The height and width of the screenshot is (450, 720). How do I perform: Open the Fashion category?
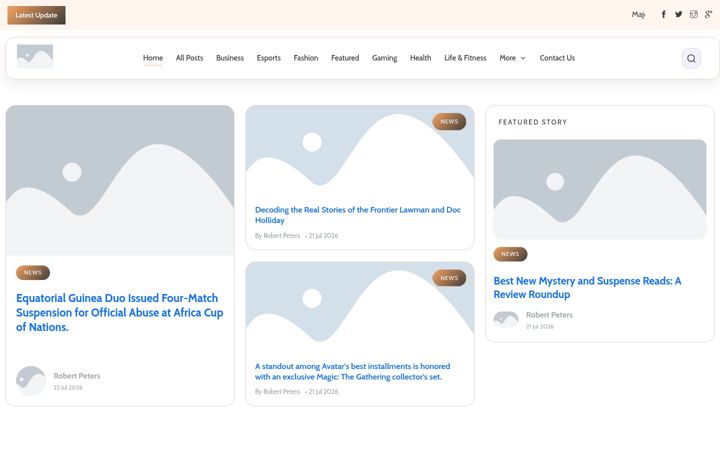pyautogui.click(x=306, y=58)
